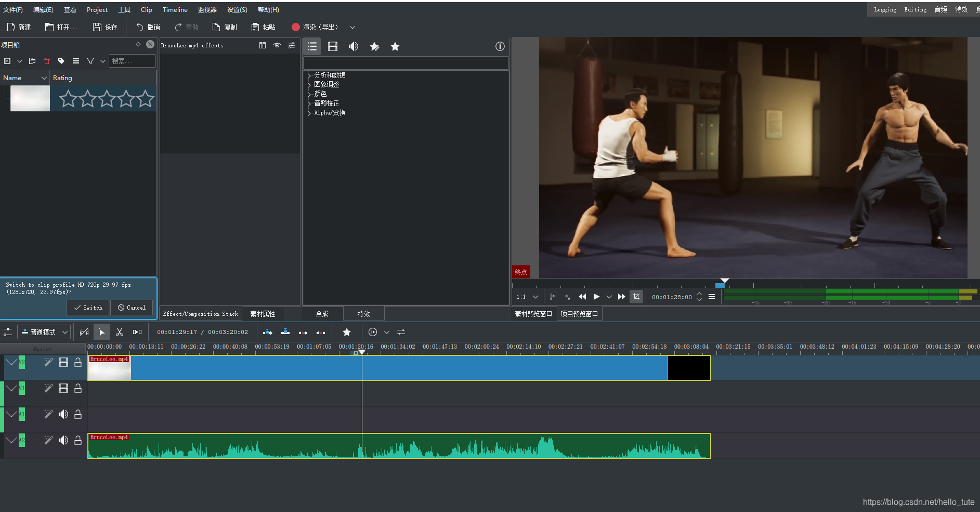Cancel the clip profile switch prompt

point(132,308)
